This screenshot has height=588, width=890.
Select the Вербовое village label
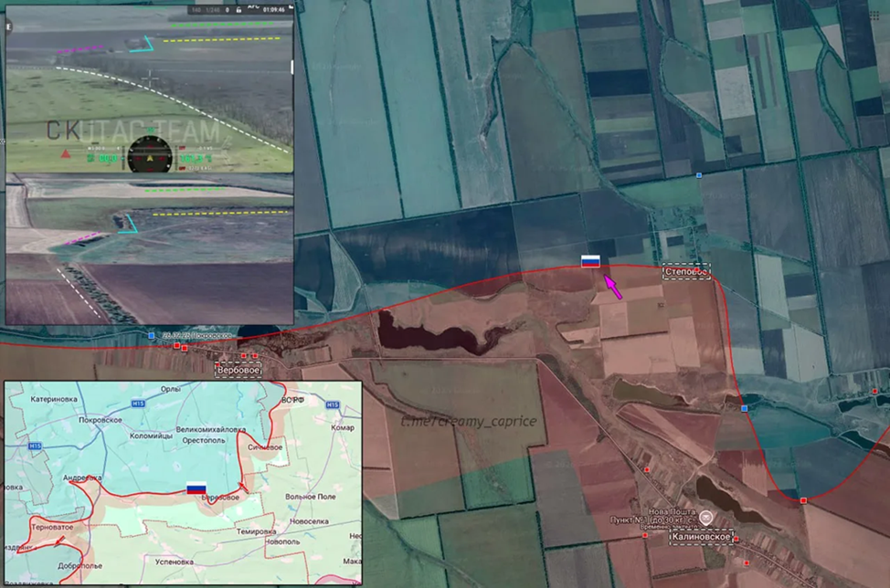(x=238, y=371)
